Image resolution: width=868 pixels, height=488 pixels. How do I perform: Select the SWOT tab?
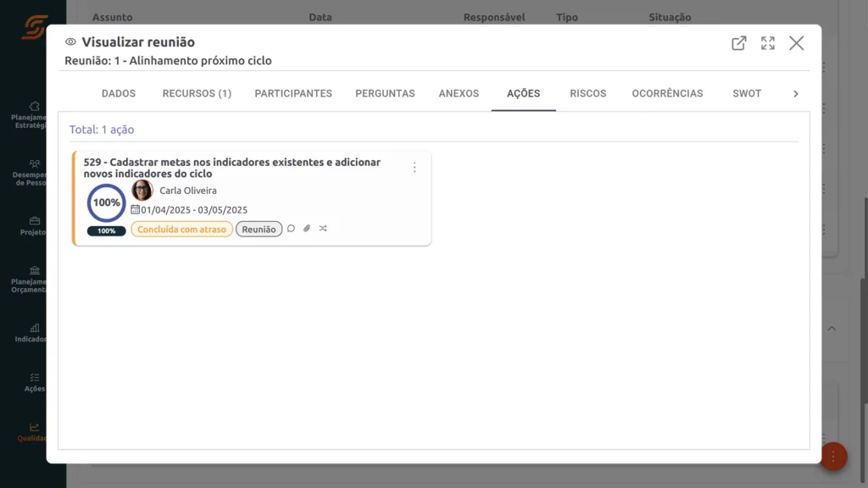tap(746, 93)
